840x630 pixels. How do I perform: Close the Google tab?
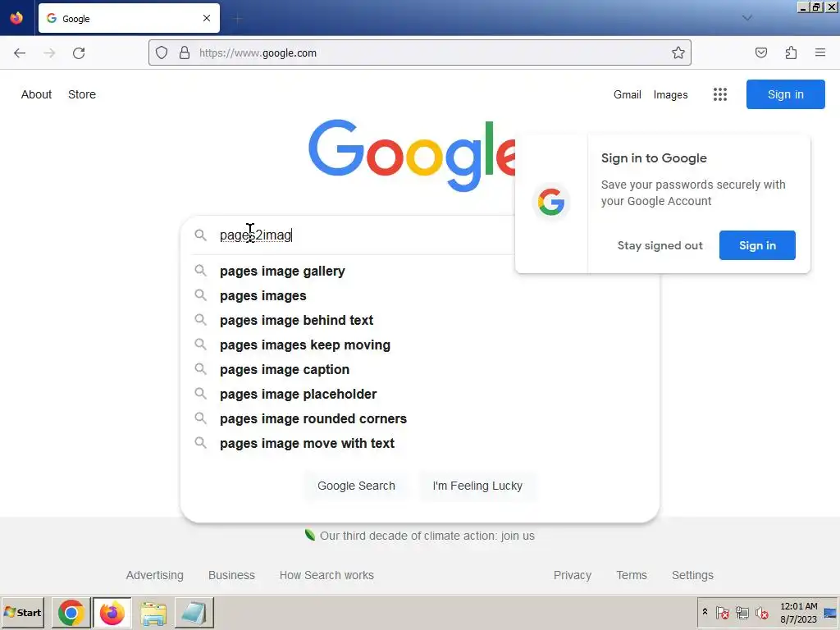point(207,18)
